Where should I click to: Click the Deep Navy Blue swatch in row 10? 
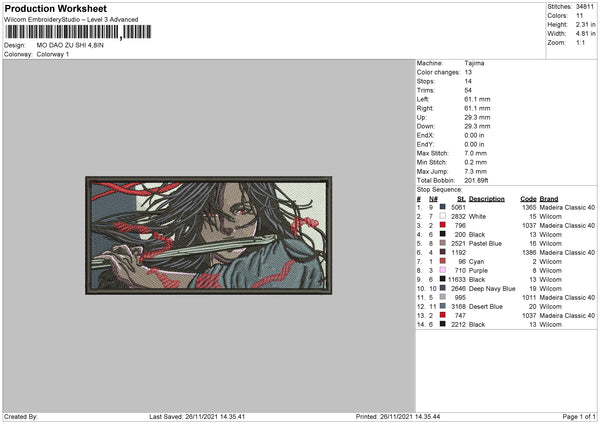443,288
